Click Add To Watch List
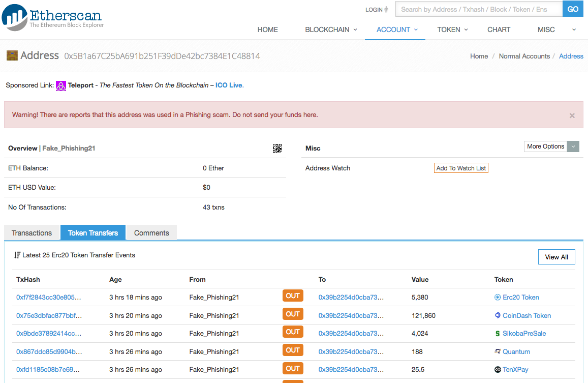This screenshot has width=588, height=383. click(461, 168)
